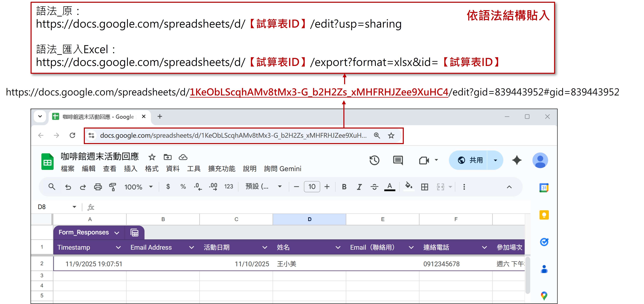Open the 擴充功能 menu
644x304 pixels.
pyautogui.click(x=221, y=169)
